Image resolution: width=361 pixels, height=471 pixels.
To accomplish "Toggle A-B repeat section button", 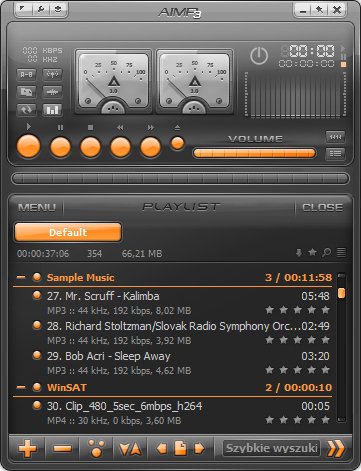I will pos(26,74).
